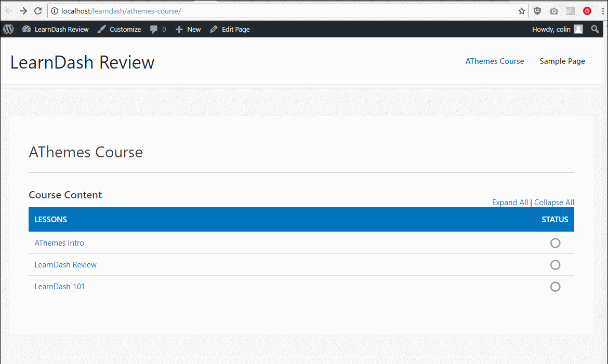Click the STATUS column header
Image resolution: width=608 pixels, height=364 pixels.
click(555, 220)
